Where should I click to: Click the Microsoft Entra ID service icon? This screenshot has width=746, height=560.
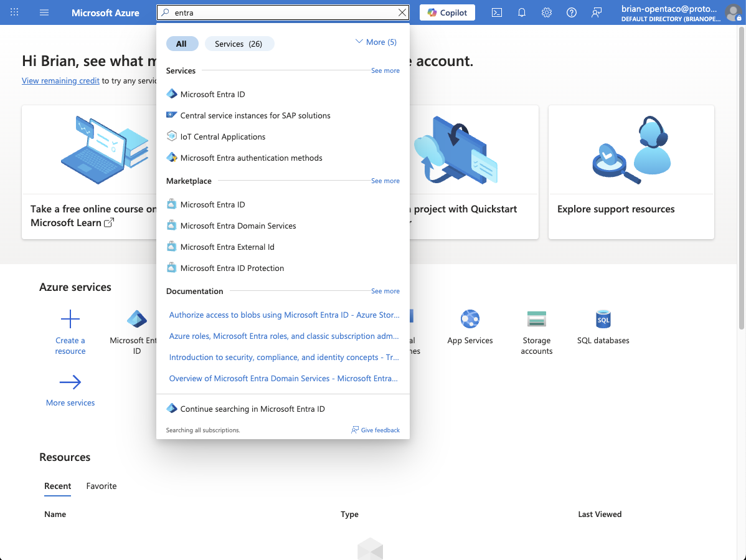point(172,93)
